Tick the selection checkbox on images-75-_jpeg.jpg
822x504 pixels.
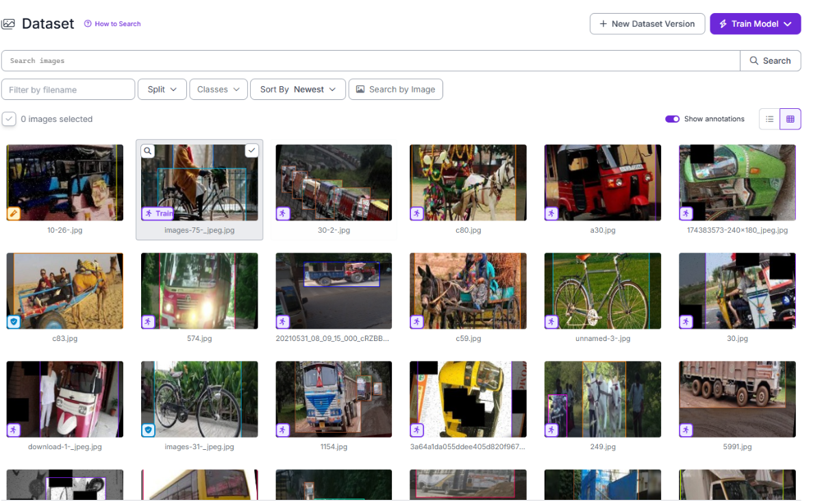tap(252, 151)
